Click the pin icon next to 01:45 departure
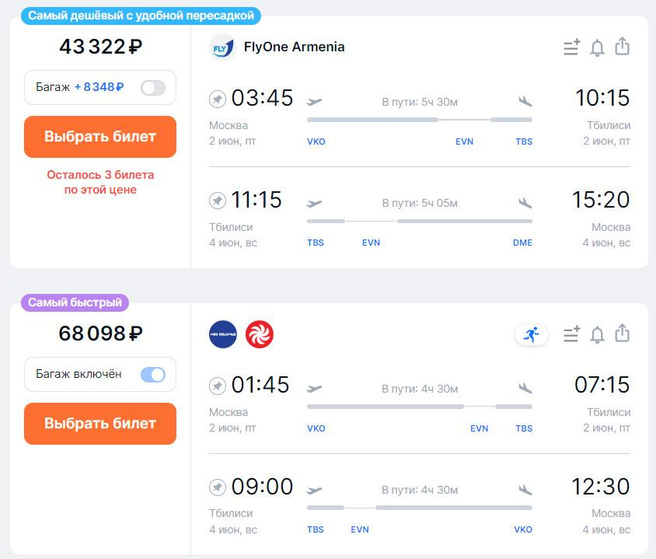656x559 pixels. pos(217,386)
